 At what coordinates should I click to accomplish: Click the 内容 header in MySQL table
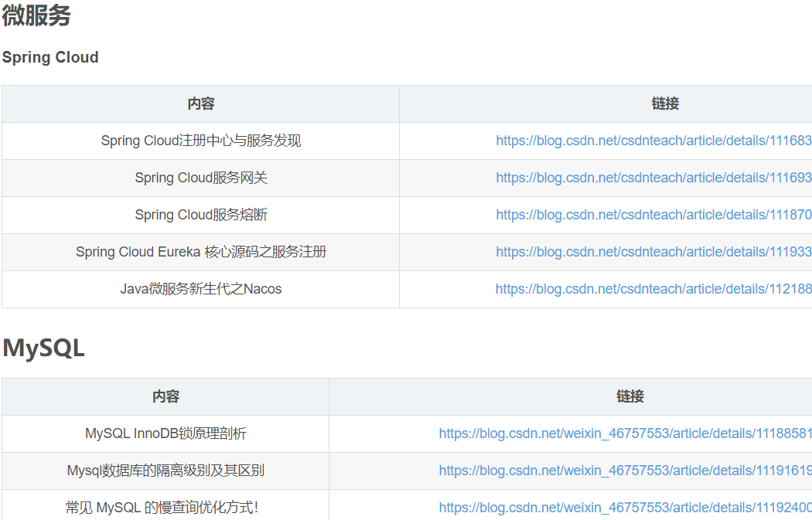point(165,397)
